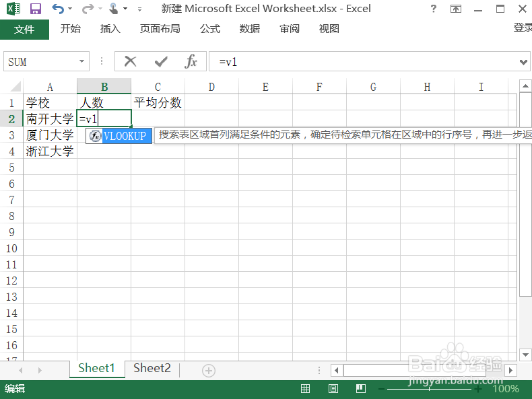Select row 2 header
Screen dimensions: 532x399
(11, 119)
